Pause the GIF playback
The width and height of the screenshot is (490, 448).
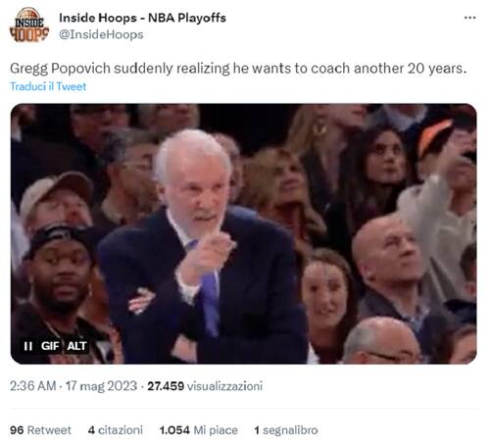(x=28, y=346)
